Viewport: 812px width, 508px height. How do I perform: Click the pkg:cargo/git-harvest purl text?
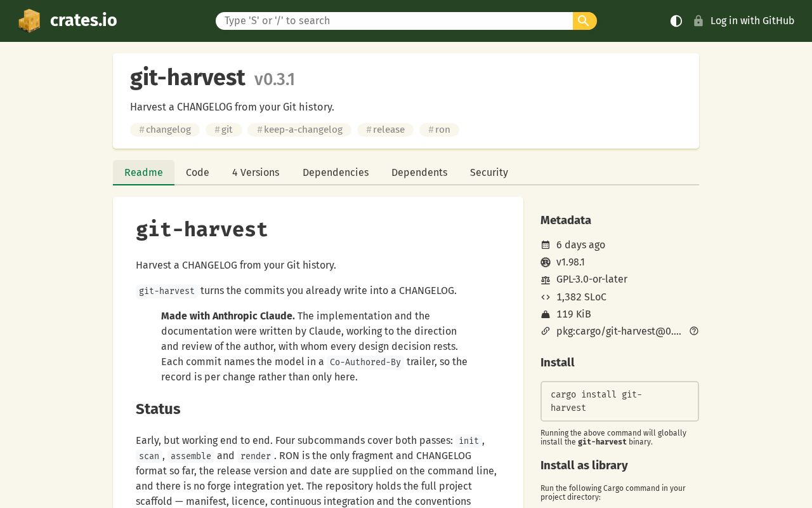(x=619, y=331)
